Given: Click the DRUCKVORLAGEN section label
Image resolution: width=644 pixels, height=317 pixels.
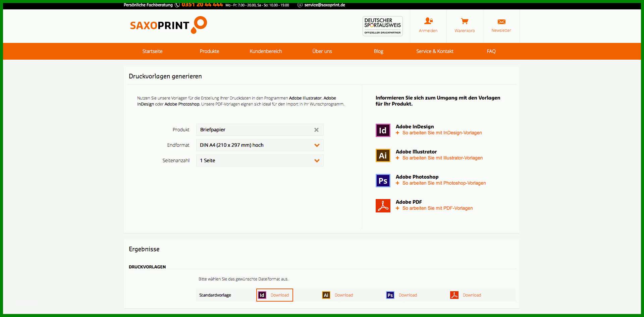Looking at the screenshot, I should coord(147,267).
